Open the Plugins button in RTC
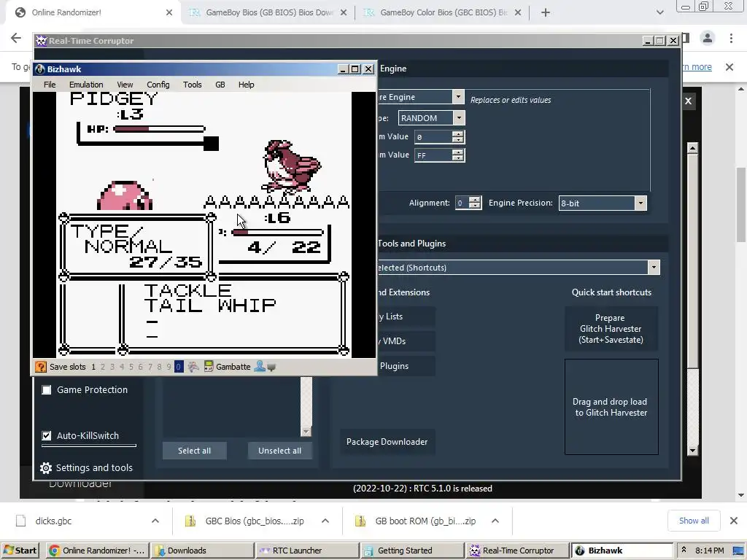 coord(406,366)
